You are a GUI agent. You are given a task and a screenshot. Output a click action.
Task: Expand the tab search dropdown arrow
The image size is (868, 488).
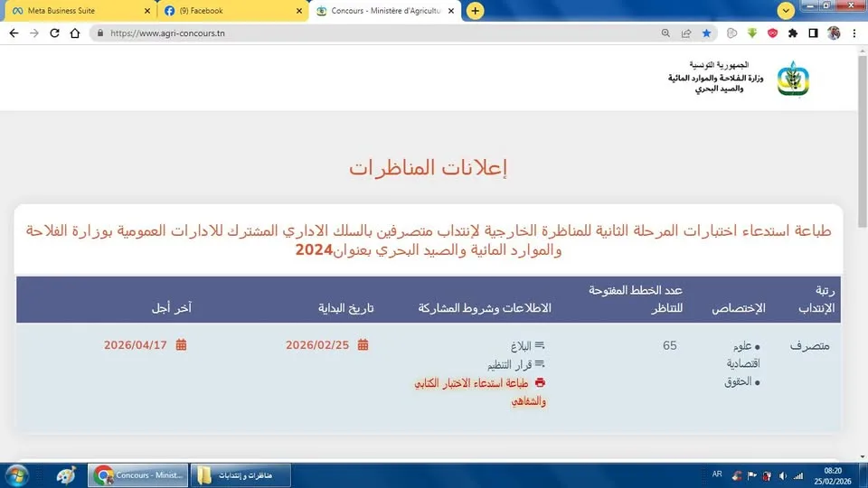[786, 10]
